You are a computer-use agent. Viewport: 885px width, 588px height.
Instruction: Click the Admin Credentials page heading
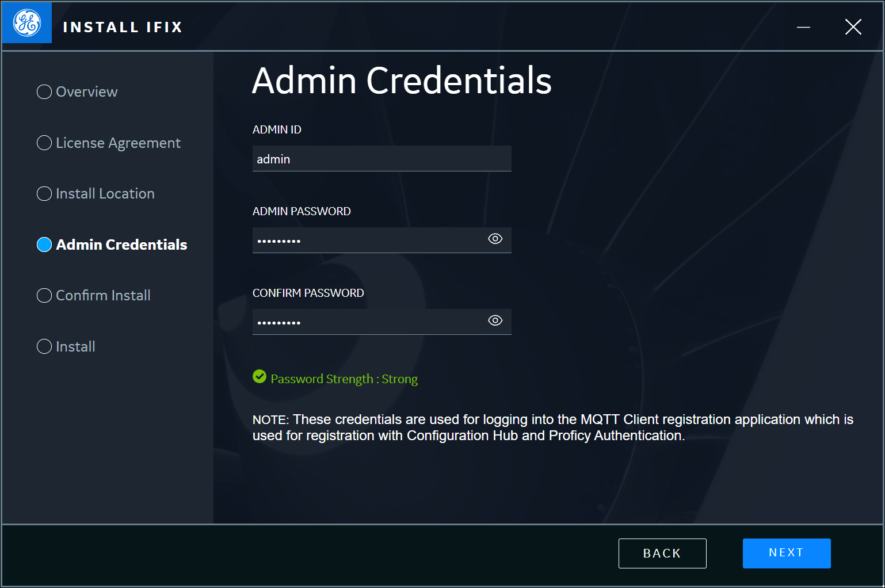[x=402, y=80]
